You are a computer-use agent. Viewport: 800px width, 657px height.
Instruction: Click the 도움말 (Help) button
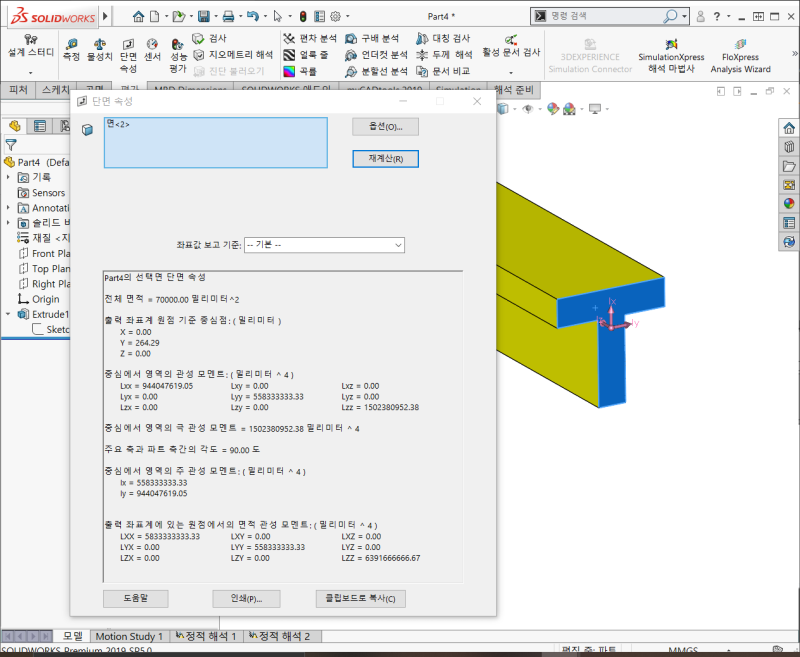pos(135,598)
